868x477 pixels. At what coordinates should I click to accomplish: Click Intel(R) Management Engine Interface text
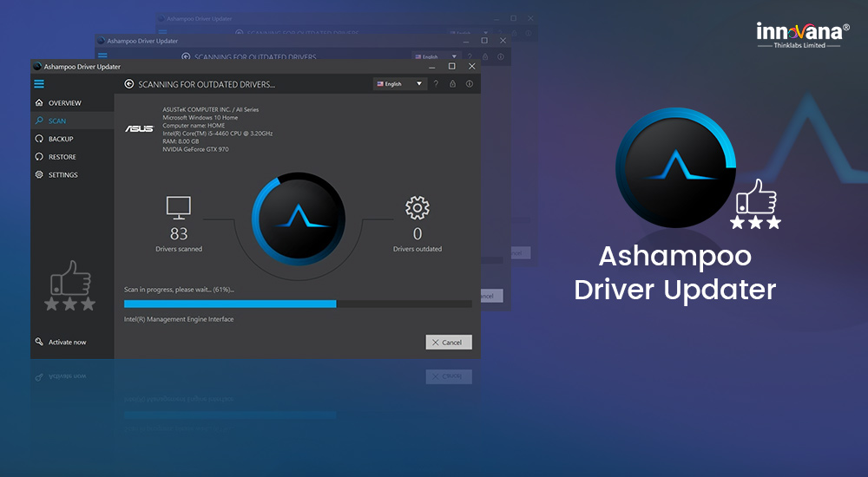(x=179, y=319)
